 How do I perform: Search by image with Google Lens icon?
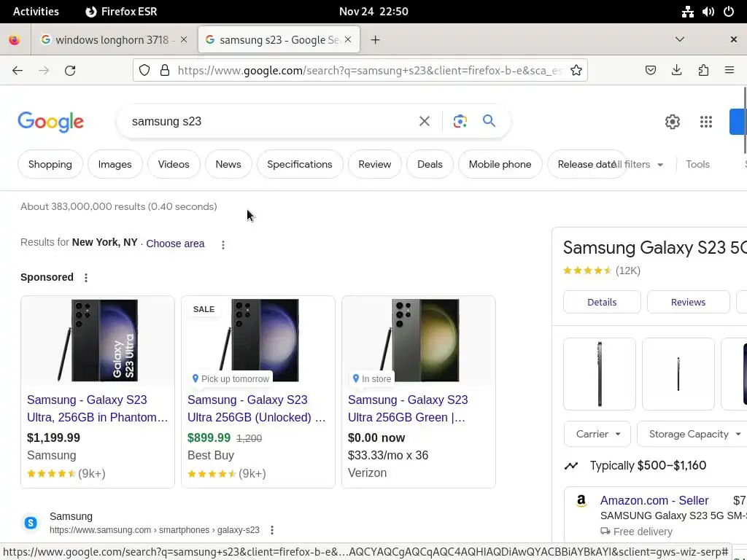click(x=460, y=122)
